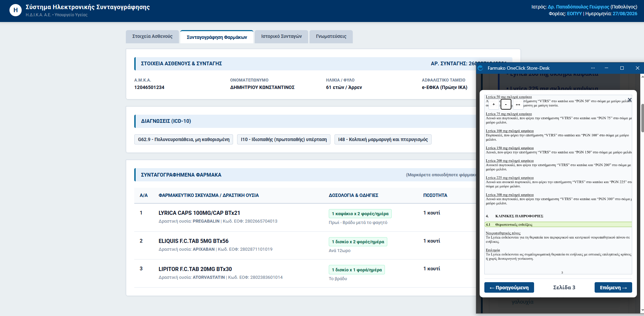Click the doctor name Δρ. Παπαδόπουλος Γεώργιος

578,7
